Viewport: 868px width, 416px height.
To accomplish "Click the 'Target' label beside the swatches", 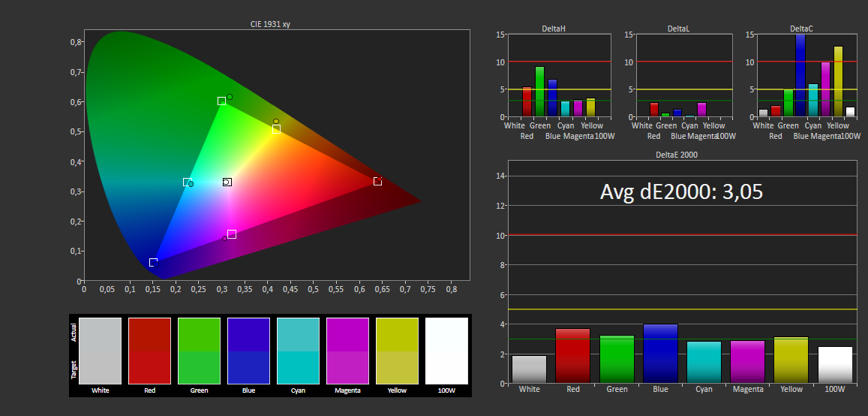I will click(74, 369).
